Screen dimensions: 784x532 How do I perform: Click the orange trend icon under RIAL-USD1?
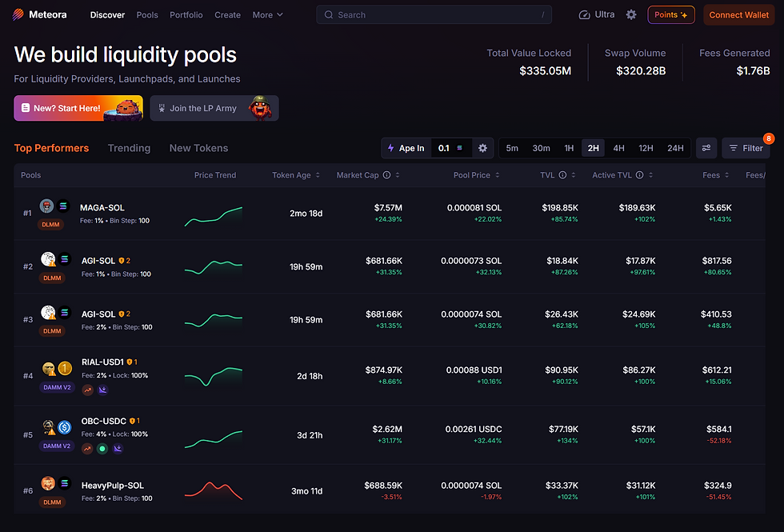tap(87, 390)
